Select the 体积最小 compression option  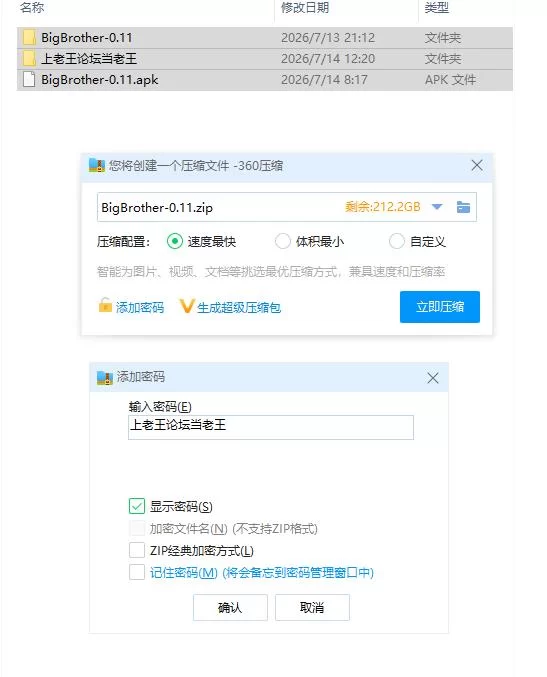tap(283, 241)
